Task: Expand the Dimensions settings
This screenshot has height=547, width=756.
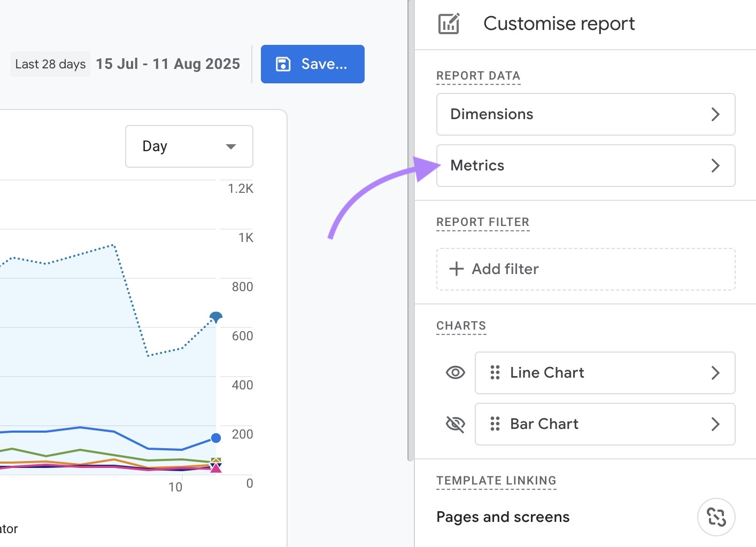Action: pyautogui.click(x=585, y=114)
